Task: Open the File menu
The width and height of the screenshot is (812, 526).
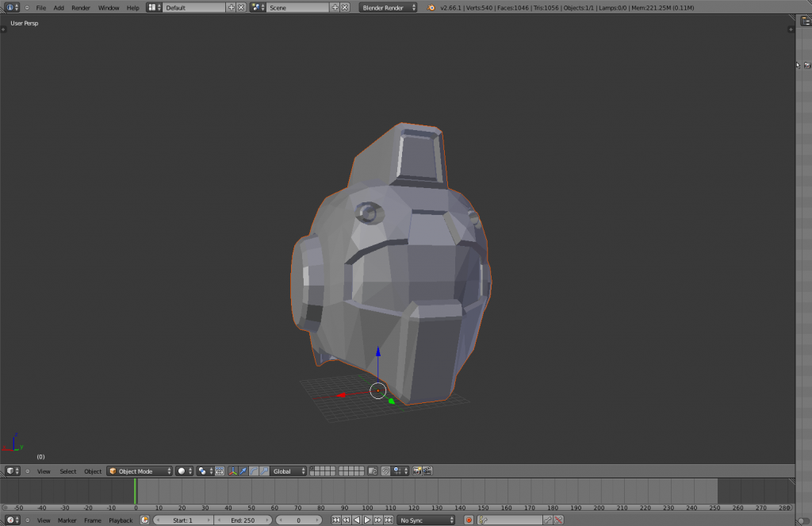Action: pos(40,8)
